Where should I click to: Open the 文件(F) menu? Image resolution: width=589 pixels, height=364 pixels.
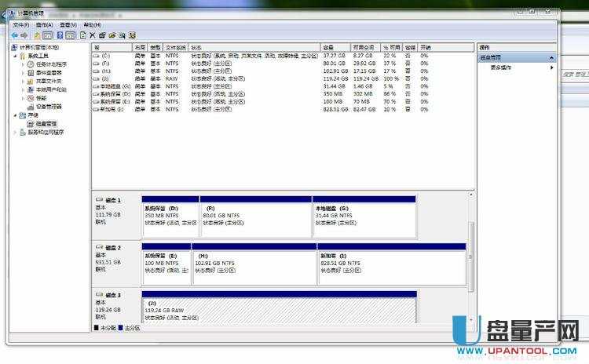click(20, 25)
